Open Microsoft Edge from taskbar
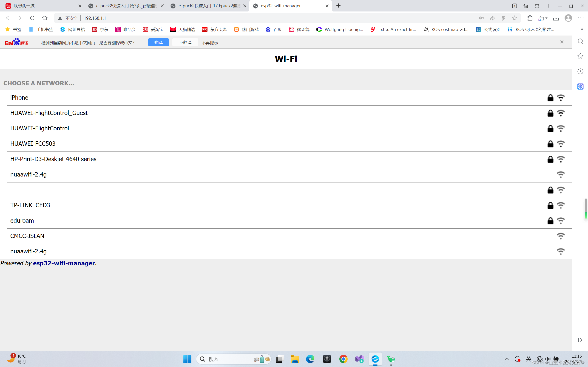The width and height of the screenshot is (588, 367). pyautogui.click(x=310, y=359)
